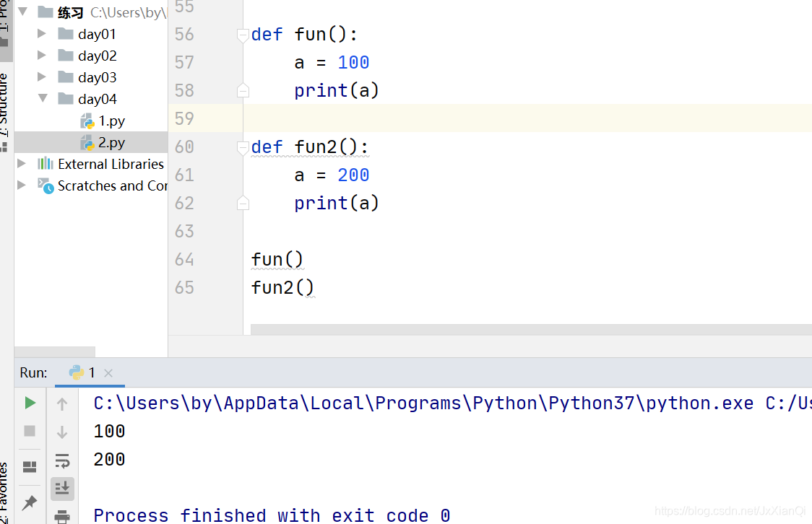Click the External Libraries bar-chart icon
812x524 pixels.
click(x=45, y=163)
